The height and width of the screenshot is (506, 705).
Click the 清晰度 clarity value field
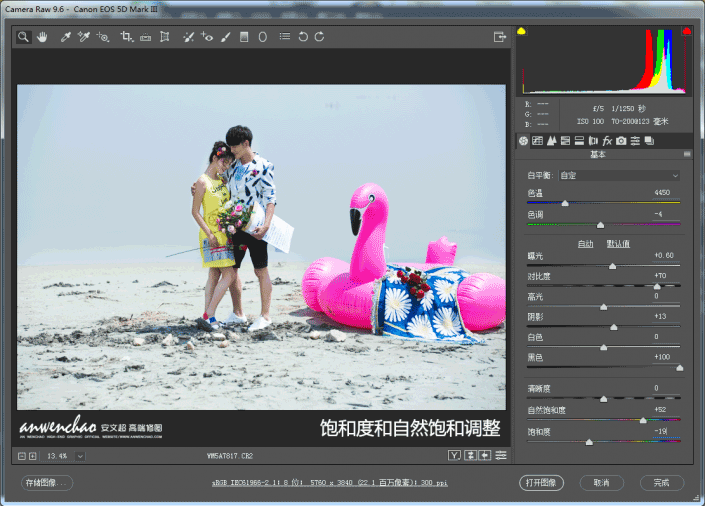coord(665,388)
